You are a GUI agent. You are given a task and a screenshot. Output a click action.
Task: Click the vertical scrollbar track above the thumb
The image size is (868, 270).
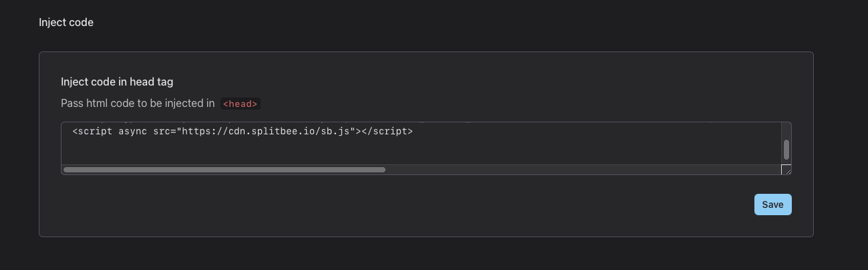coord(786,131)
